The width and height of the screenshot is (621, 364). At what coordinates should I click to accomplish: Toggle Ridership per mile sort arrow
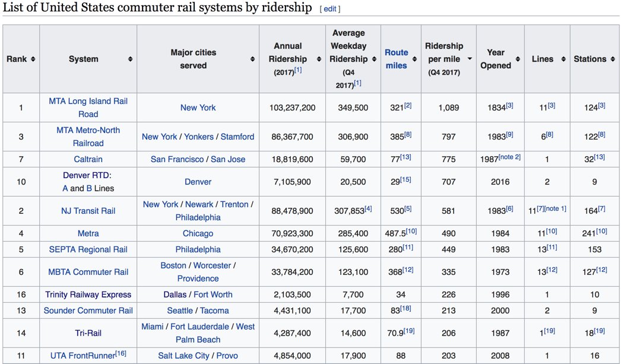click(x=470, y=59)
